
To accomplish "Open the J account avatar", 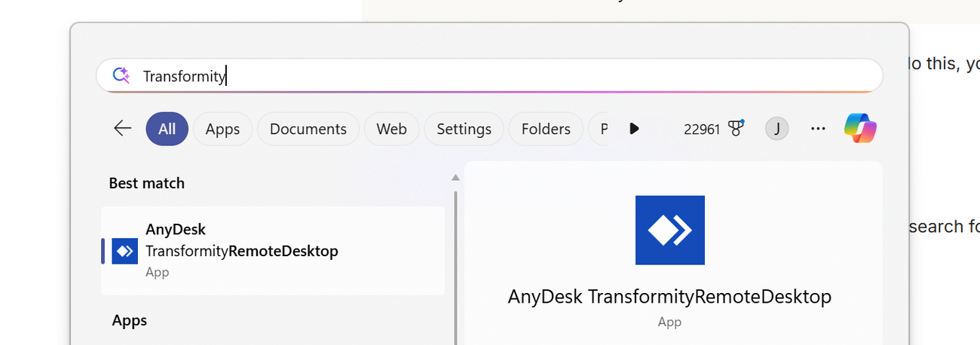I will 776,129.
